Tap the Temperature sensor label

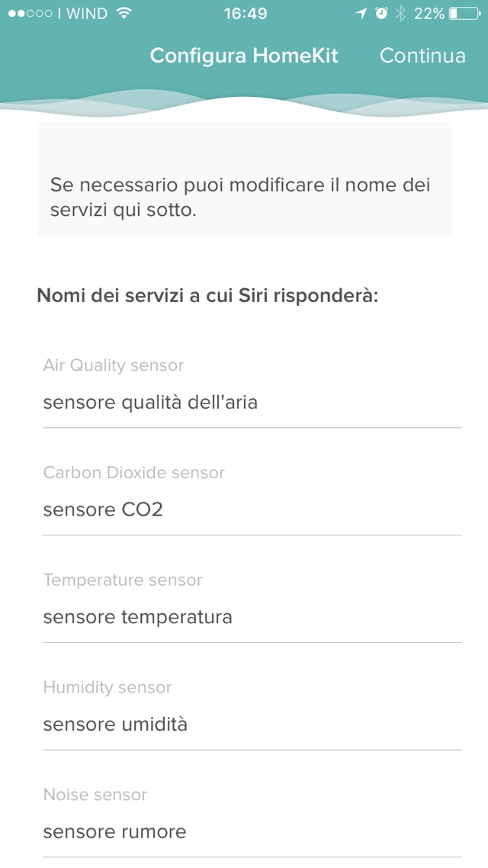[x=123, y=580]
